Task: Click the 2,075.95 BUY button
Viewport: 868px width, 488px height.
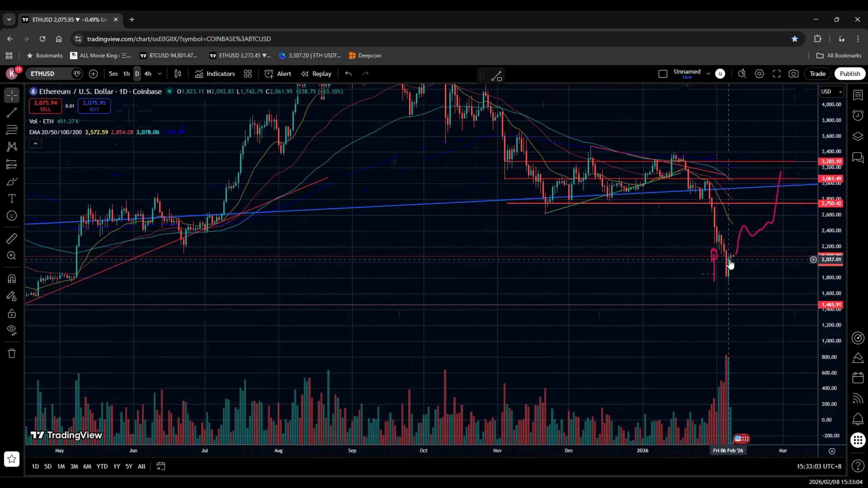Action: [94, 106]
